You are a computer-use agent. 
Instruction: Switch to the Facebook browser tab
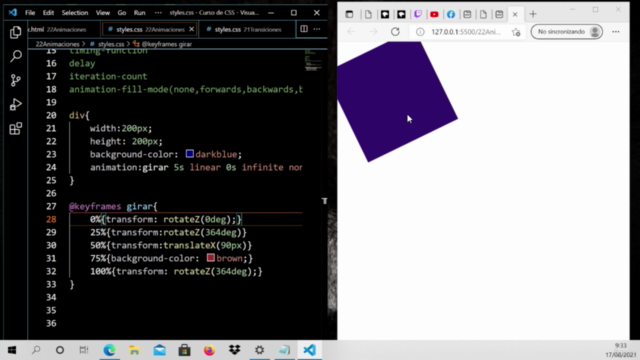coord(451,14)
